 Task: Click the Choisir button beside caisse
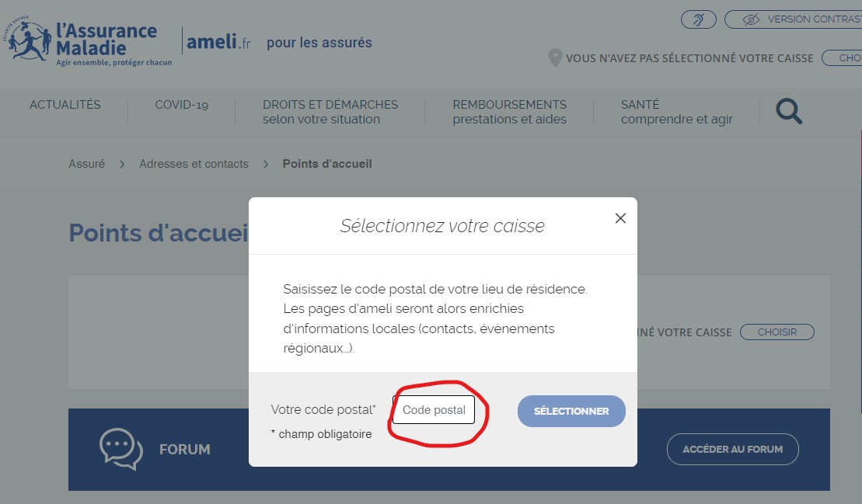point(776,332)
